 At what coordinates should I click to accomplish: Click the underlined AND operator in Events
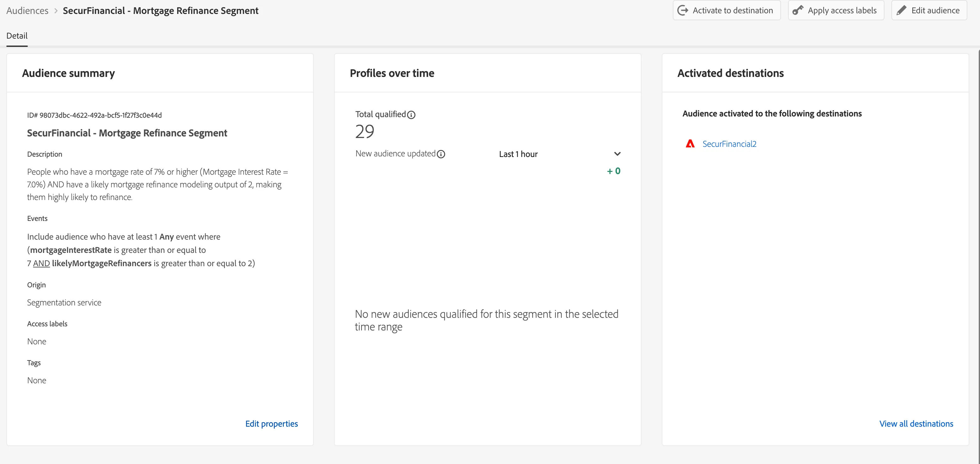41,263
